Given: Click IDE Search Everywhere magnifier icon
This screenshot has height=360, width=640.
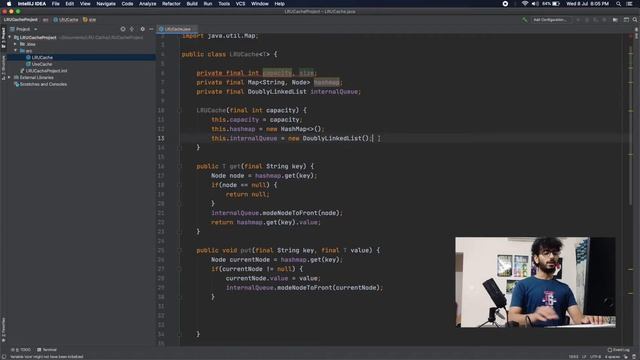Looking at the screenshot, I should coord(635,20).
